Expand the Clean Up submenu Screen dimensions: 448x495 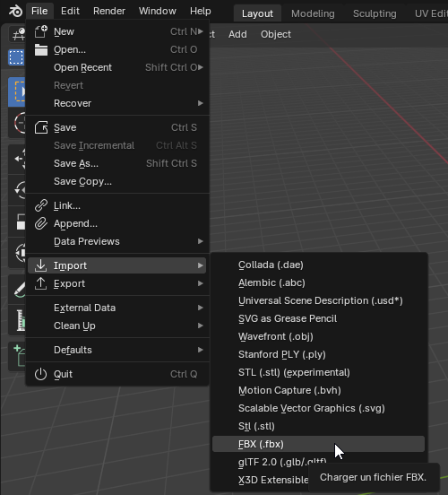[x=117, y=326]
